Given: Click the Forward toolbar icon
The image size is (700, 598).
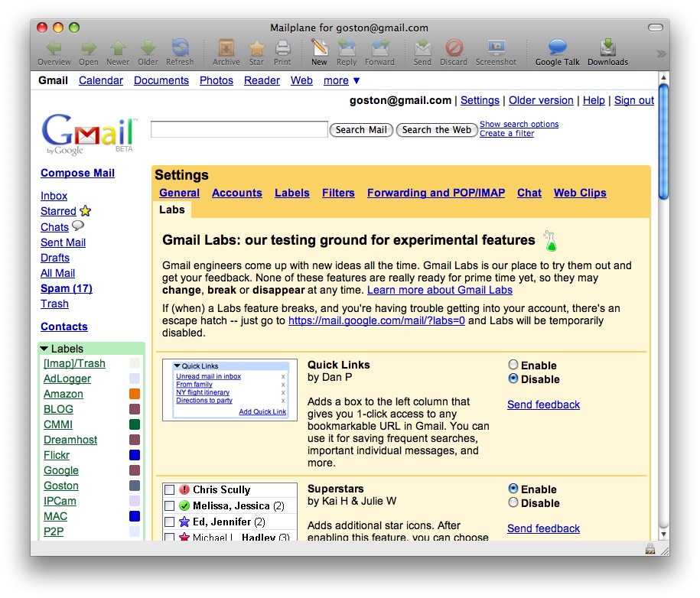Looking at the screenshot, I should [x=380, y=47].
